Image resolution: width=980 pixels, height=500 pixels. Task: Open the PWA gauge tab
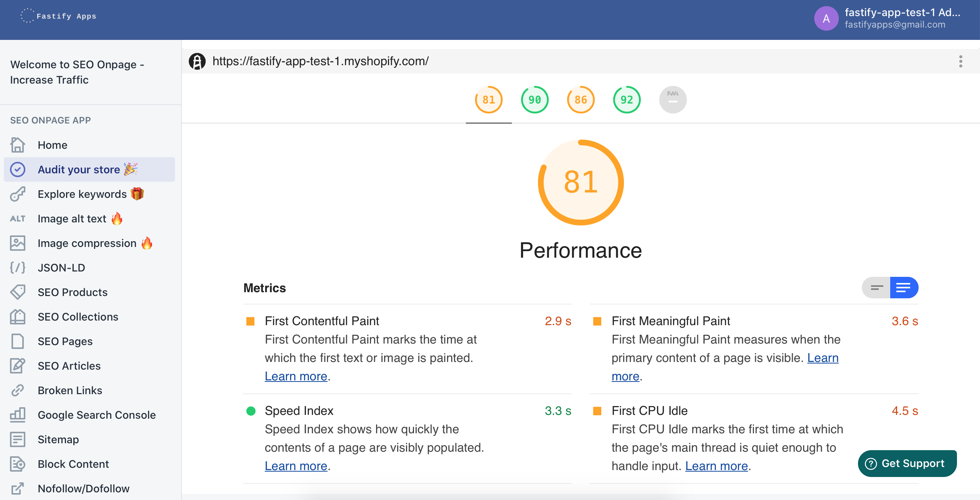point(673,100)
